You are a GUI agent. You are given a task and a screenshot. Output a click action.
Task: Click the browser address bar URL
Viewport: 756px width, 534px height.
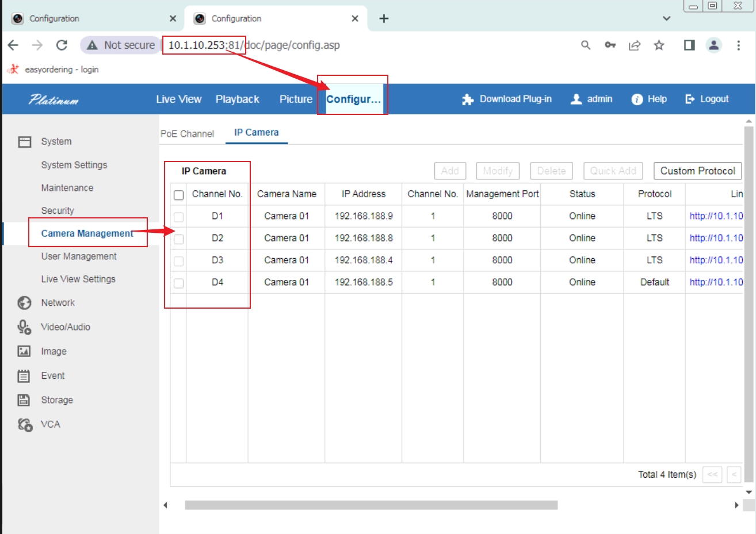pos(254,45)
